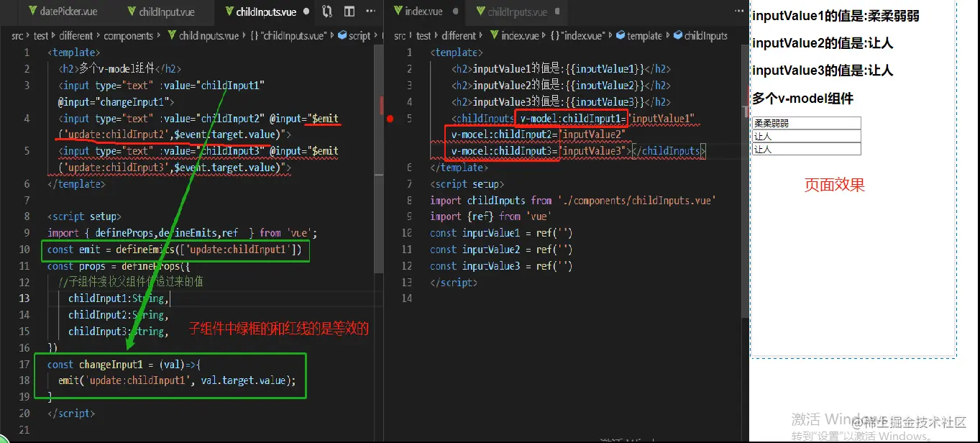Click "const inputValue2 = ref('')" line
The image size is (980, 443).
[x=501, y=250]
